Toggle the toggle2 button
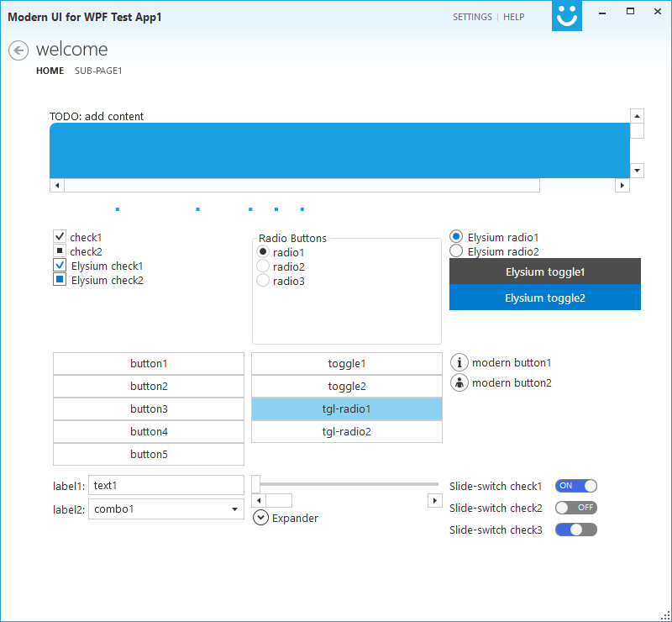The image size is (672, 622). [347, 387]
